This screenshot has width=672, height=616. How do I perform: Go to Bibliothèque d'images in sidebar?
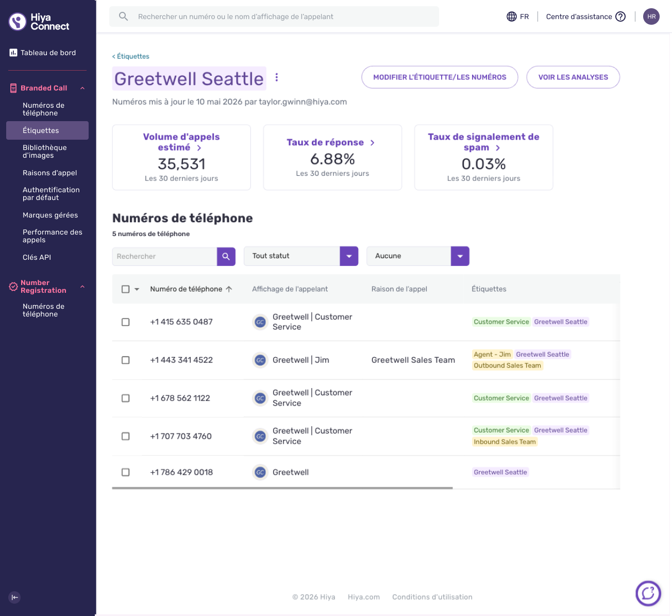(x=45, y=152)
